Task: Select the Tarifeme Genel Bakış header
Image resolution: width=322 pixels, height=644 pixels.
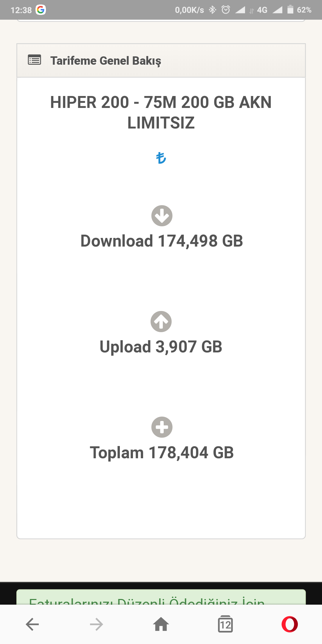Action: pos(161,61)
